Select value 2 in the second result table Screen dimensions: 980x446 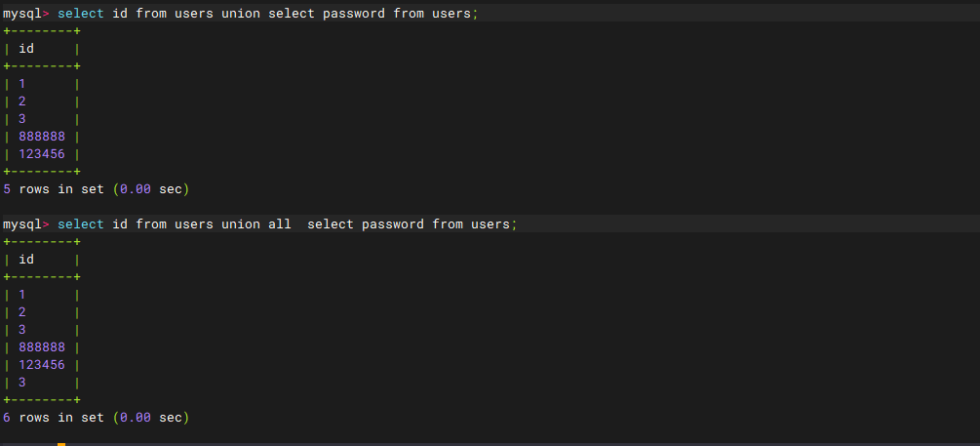[x=22, y=312]
